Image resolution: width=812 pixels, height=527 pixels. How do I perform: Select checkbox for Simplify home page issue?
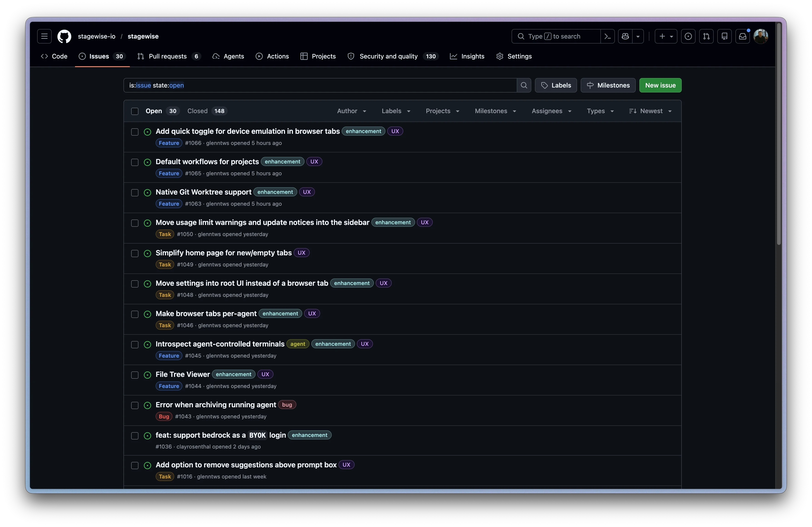[135, 254]
